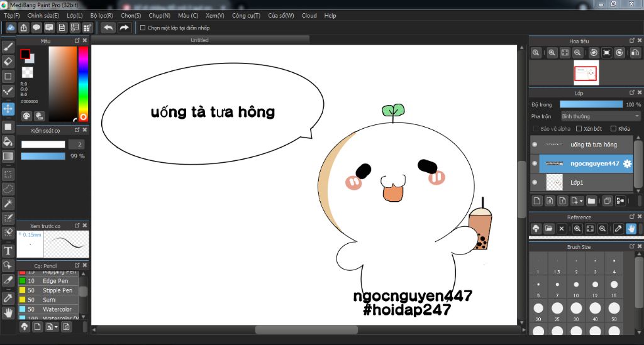The height and width of the screenshot is (345, 644).
Task: Open settings gear of ngocnguyen447 layer
Action: pos(627,163)
